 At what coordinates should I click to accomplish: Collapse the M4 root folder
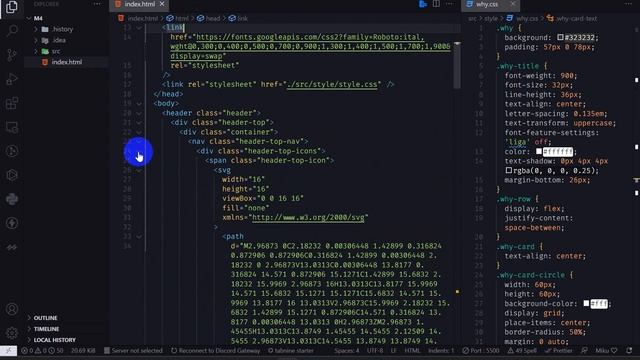[29, 18]
